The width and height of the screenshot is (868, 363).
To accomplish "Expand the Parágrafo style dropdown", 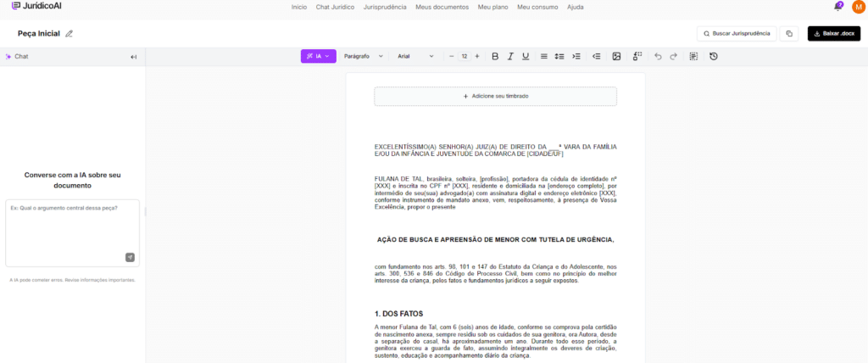I will point(364,56).
